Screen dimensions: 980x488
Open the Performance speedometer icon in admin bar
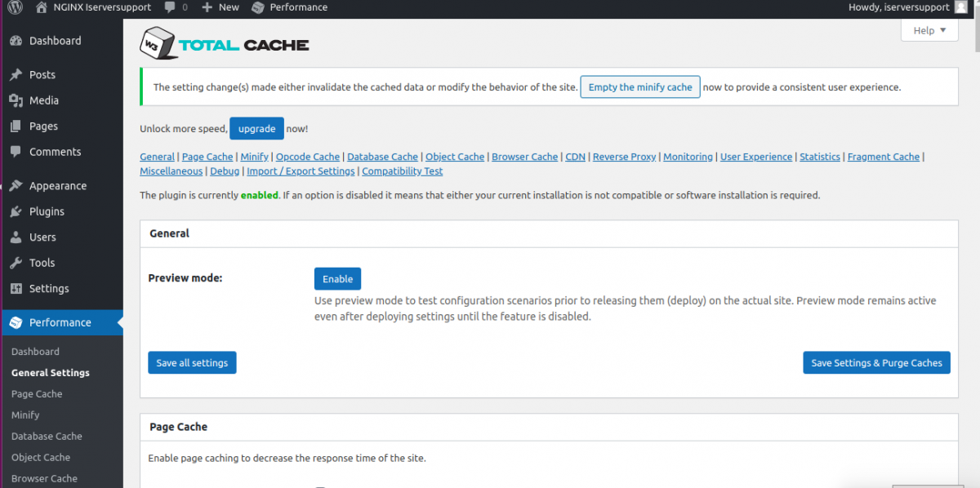tap(257, 7)
